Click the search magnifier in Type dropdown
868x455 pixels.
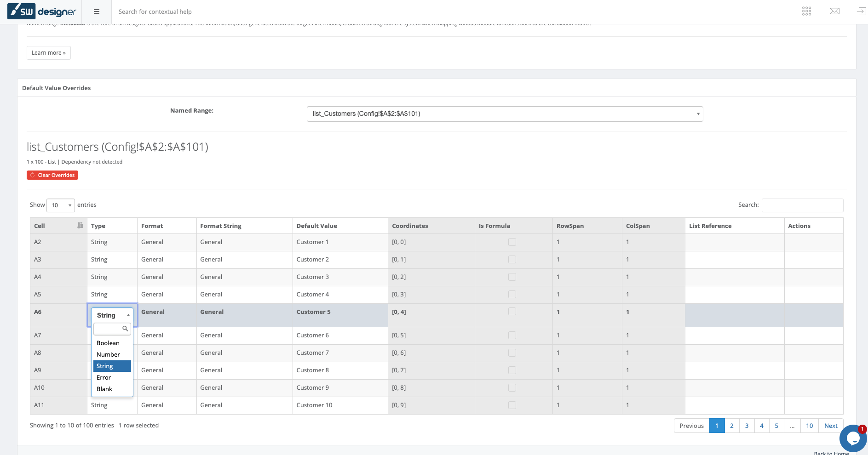(125, 329)
